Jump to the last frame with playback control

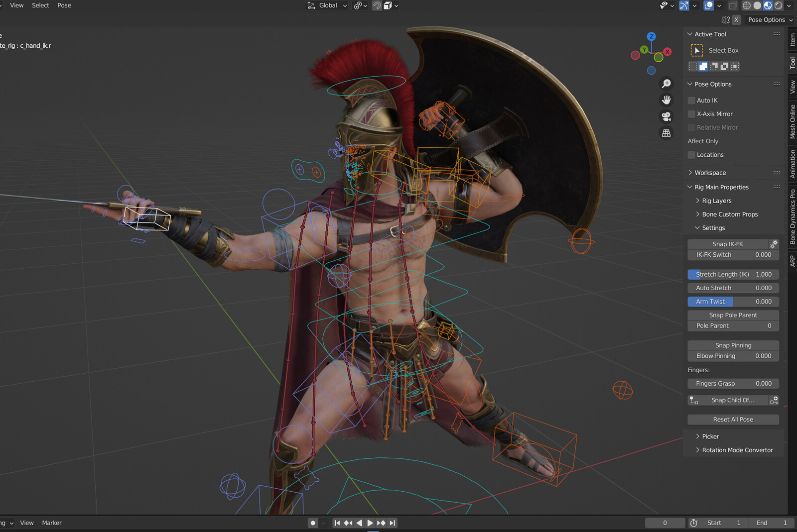click(x=392, y=523)
